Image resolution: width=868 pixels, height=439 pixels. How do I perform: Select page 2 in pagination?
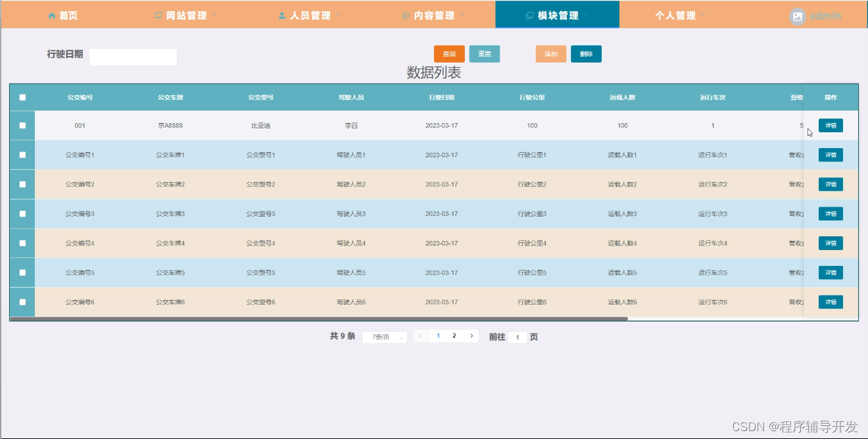point(454,336)
